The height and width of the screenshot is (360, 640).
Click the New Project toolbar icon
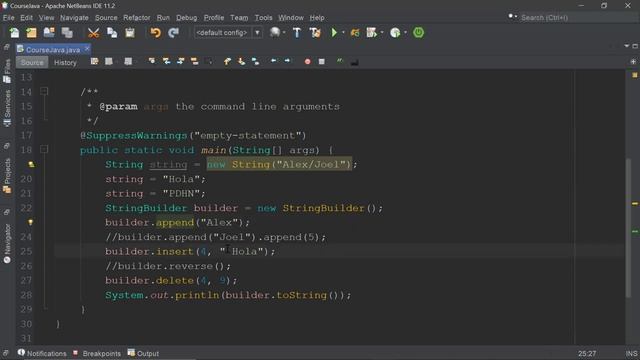pyautogui.click(x=31, y=33)
